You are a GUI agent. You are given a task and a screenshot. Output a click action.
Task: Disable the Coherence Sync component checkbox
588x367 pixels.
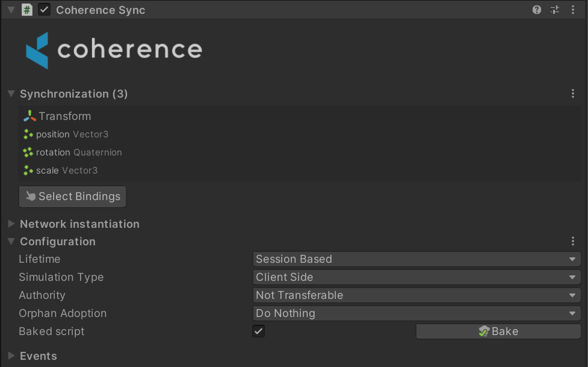[45, 10]
